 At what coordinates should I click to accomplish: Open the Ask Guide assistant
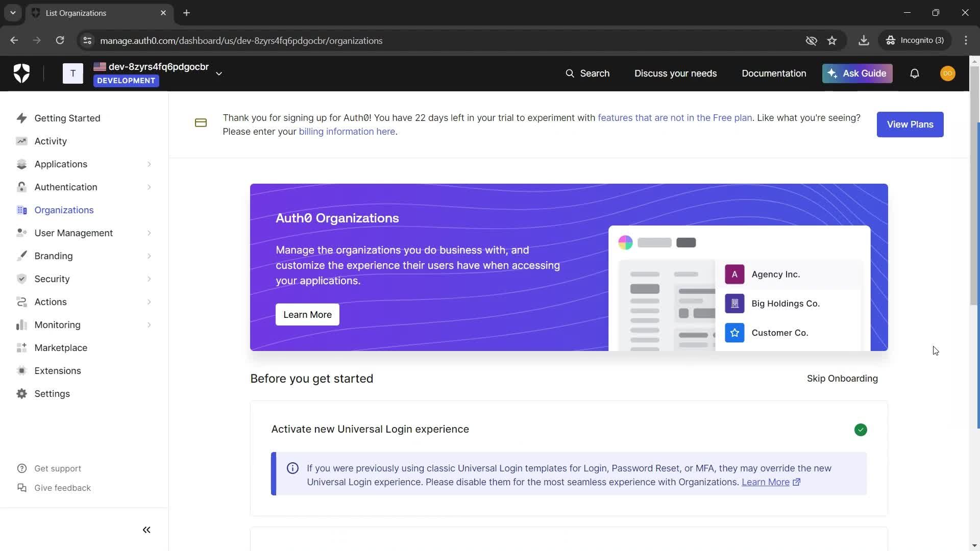[857, 73]
